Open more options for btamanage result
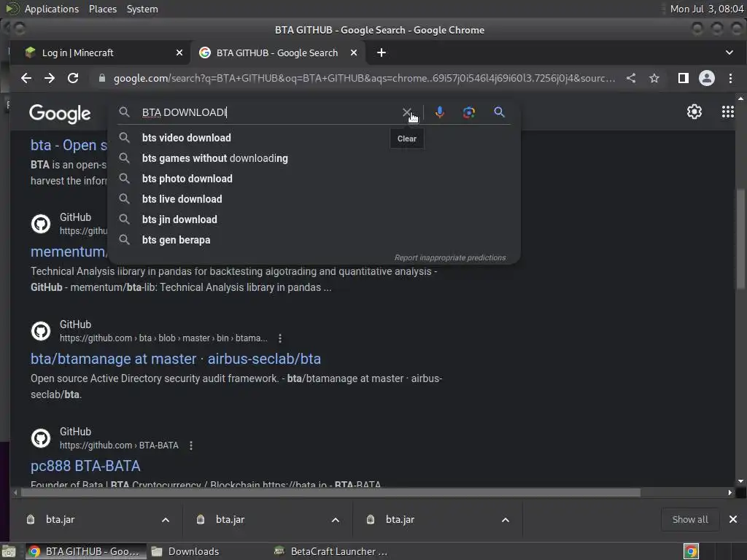Screen dimensions: 747x560 click(280, 338)
